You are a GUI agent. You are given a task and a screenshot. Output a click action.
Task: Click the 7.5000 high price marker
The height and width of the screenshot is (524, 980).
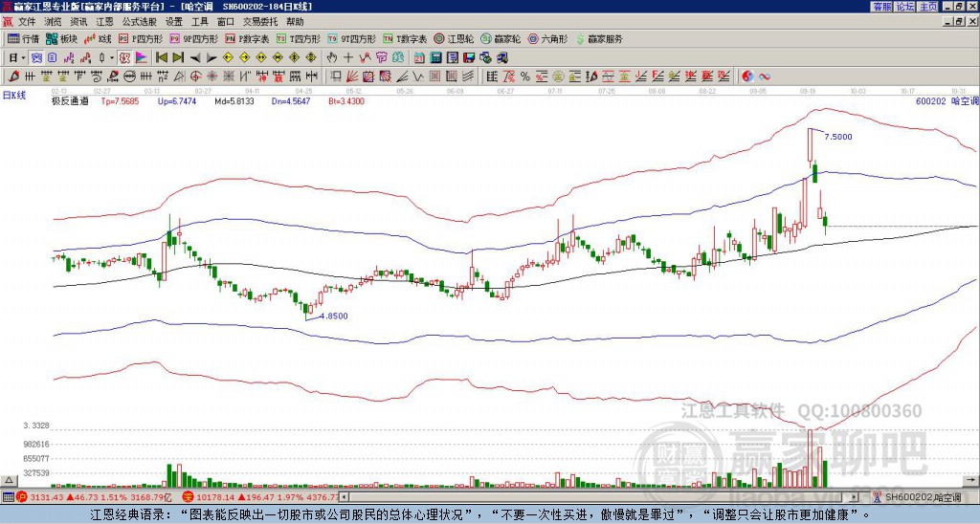pos(838,137)
